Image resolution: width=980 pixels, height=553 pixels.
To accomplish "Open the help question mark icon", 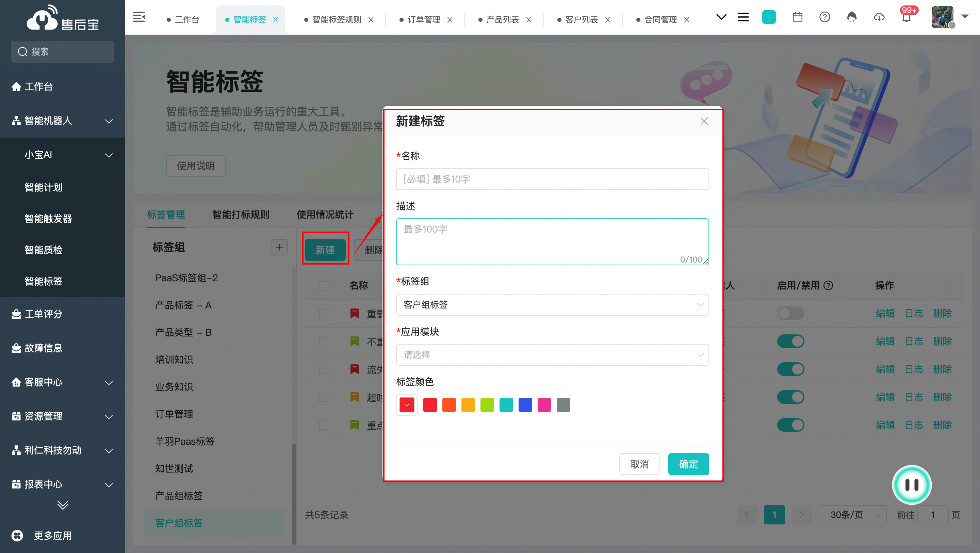I will click(x=824, y=17).
